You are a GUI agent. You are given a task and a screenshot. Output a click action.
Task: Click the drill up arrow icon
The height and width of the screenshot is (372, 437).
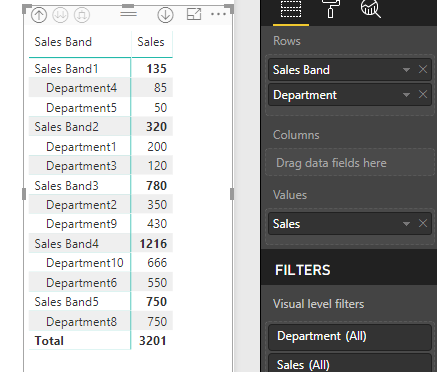coord(39,15)
